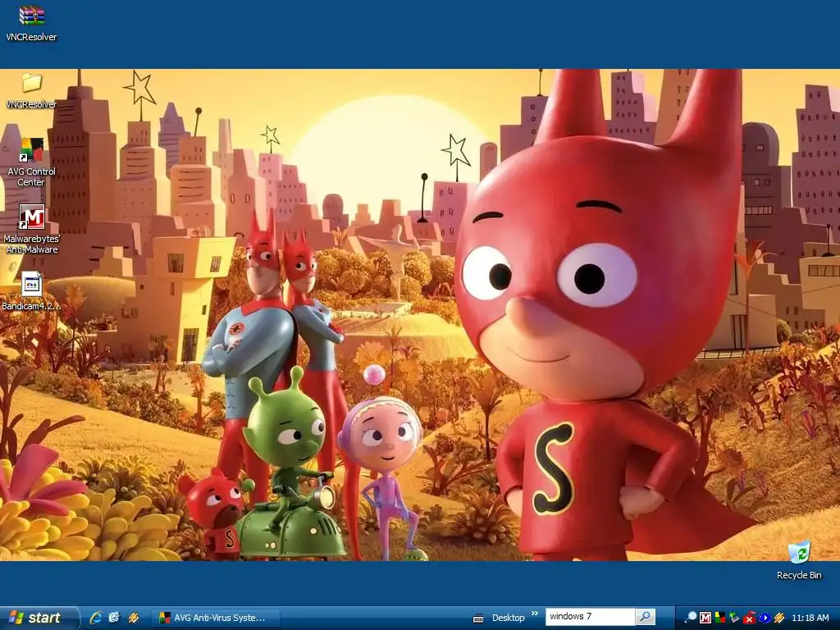Click the Desktop toolbar label in the taskbar
The height and width of the screenshot is (630, 840).
click(509, 618)
